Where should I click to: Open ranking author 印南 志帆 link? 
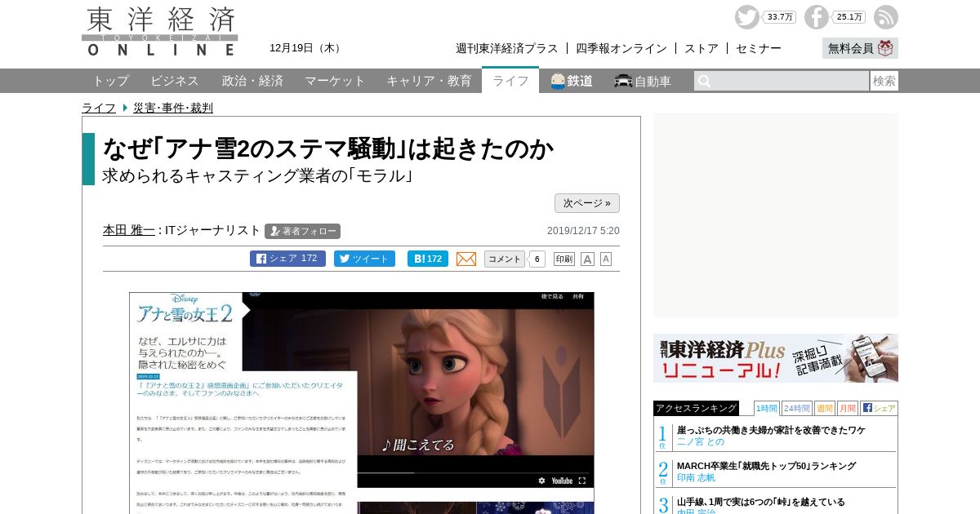[696, 477]
